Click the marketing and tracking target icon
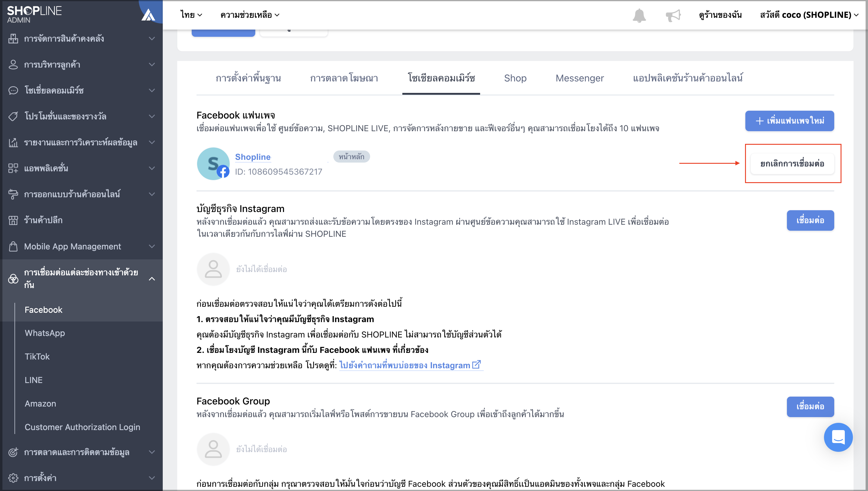This screenshot has height=491, width=868. (13, 452)
